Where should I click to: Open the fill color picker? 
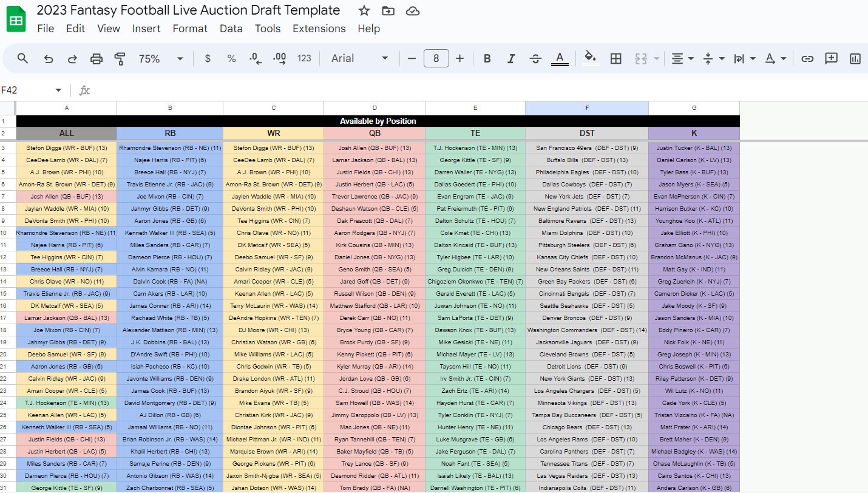tap(589, 58)
